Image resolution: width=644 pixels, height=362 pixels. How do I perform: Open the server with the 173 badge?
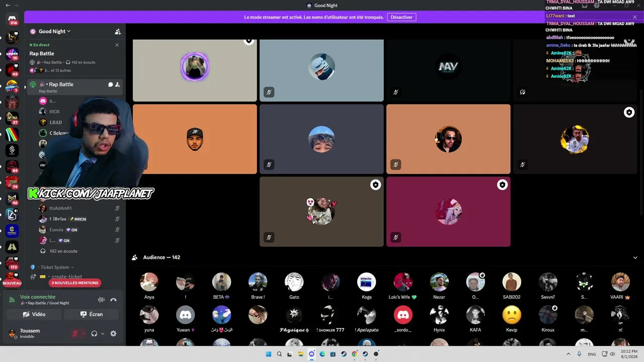click(x=12, y=263)
